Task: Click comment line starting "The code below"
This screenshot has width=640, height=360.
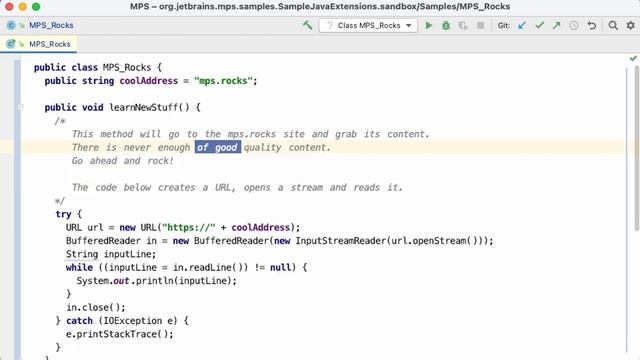Action: (237, 187)
